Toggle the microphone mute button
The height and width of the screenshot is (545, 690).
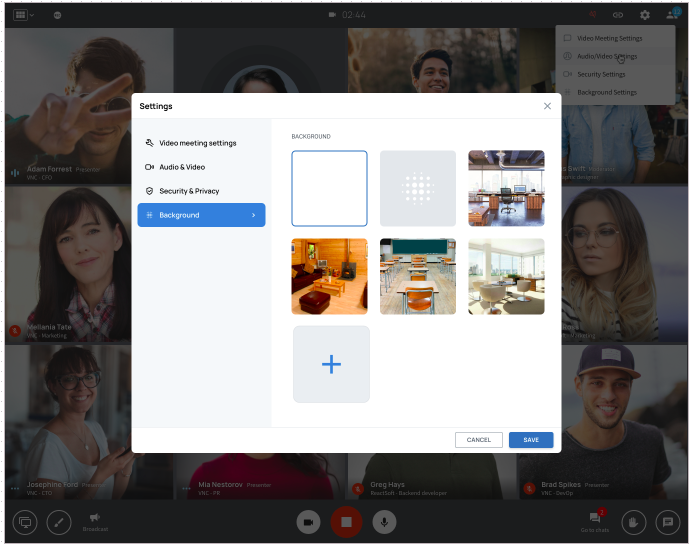pyautogui.click(x=384, y=522)
